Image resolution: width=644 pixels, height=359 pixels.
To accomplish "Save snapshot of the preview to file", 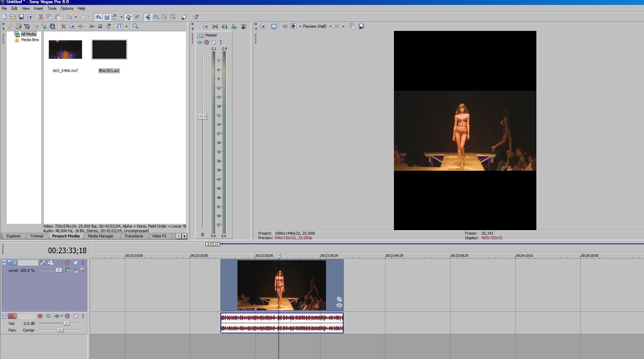I will (361, 26).
